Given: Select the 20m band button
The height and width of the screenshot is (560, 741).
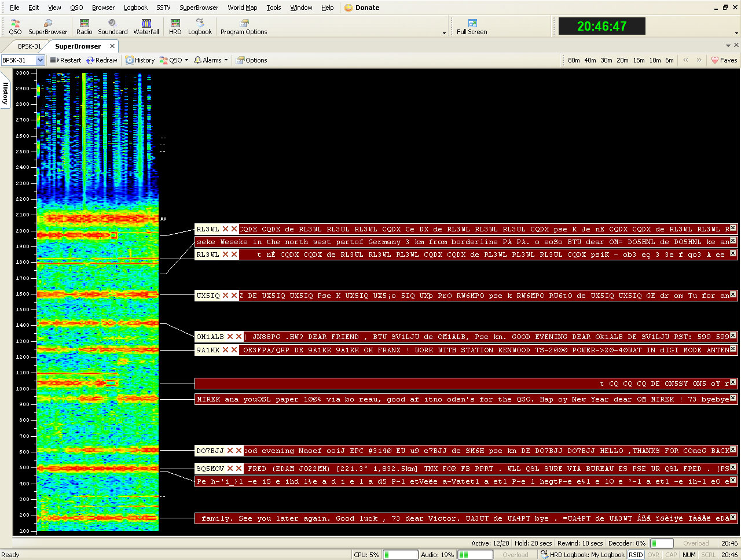Looking at the screenshot, I should (x=622, y=60).
